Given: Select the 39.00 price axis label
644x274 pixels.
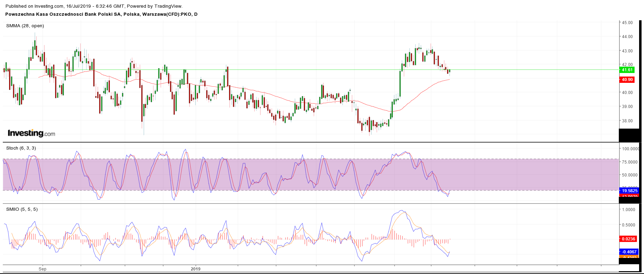Looking at the screenshot, I should 627,107.
